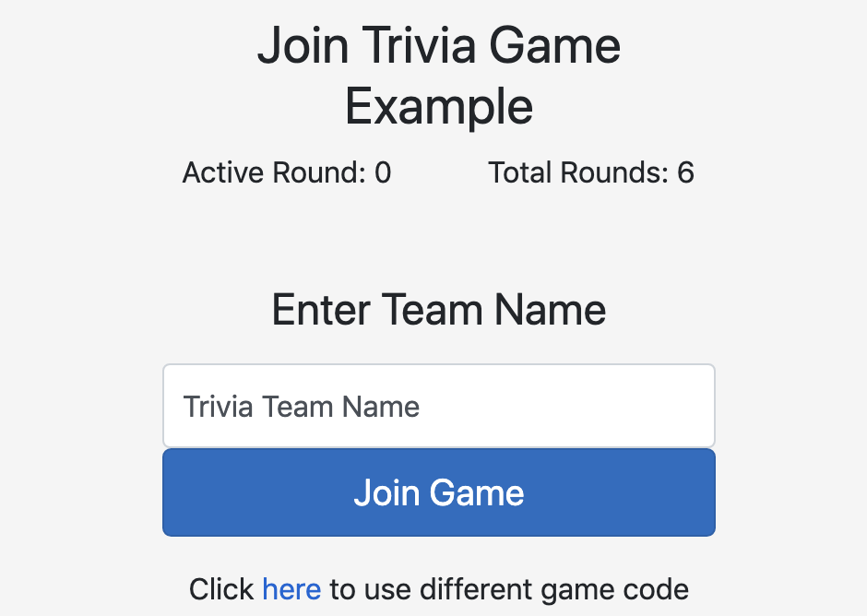Click the total rounds number 6
This screenshot has width=867, height=616.
tap(686, 172)
